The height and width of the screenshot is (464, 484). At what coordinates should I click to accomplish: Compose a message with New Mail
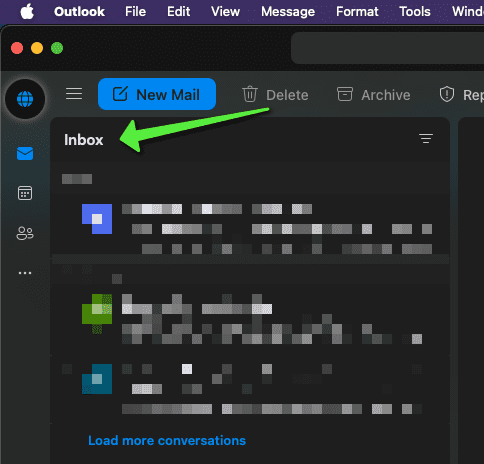click(157, 94)
